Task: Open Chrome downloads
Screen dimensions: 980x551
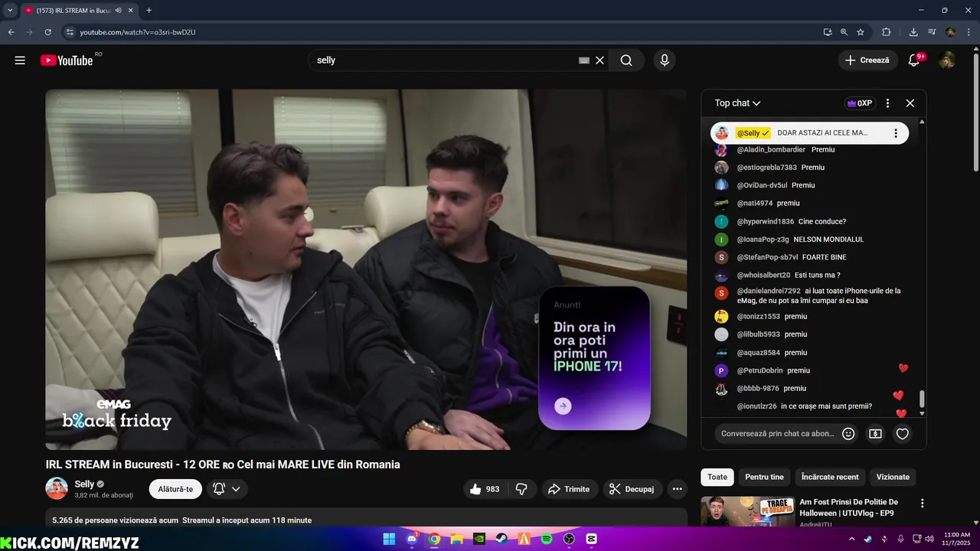Action: pos(913,32)
